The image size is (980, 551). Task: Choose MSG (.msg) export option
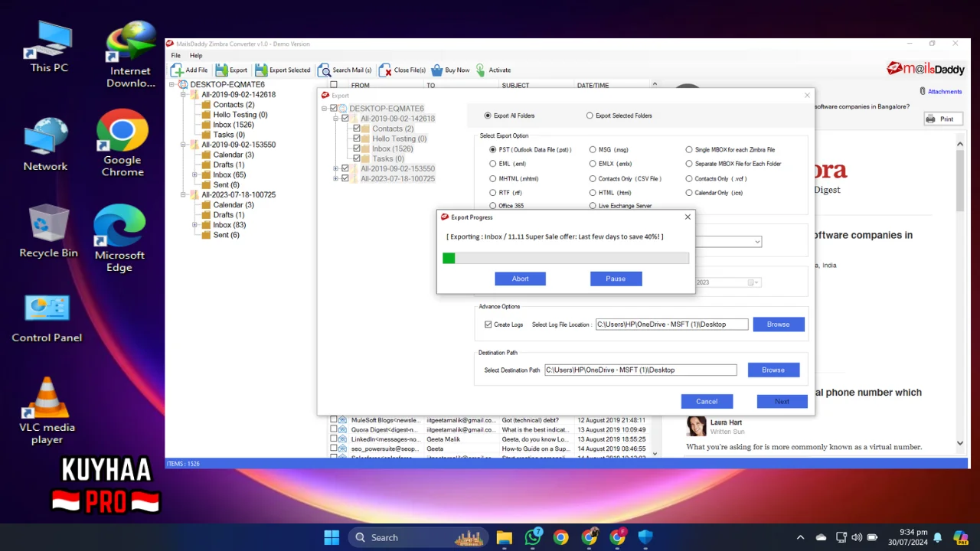click(x=593, y=149)
